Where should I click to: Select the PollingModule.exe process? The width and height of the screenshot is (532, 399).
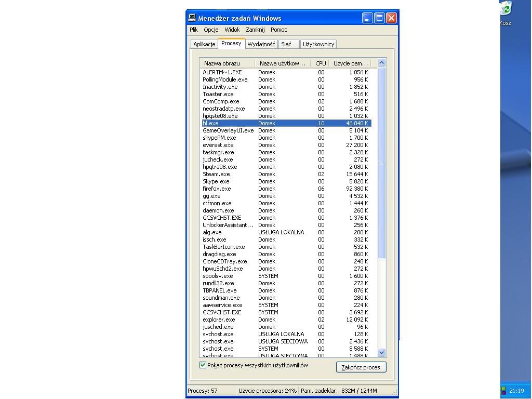coord(287,79)
